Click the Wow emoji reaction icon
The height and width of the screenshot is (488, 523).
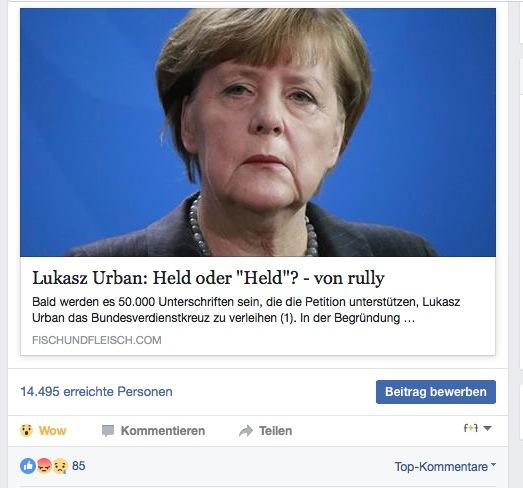pos(26,430)
